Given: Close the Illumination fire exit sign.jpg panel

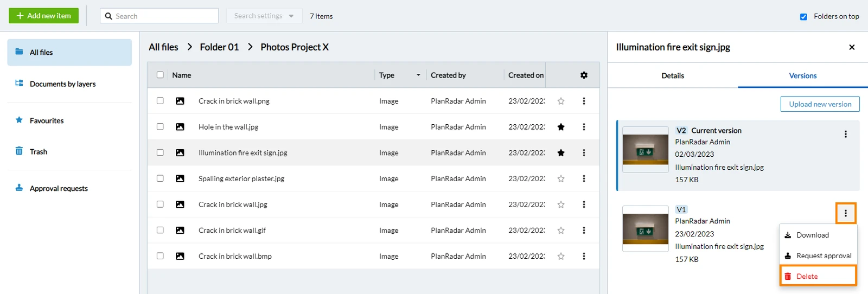Looking at the screenshot, I should point(852,47).
